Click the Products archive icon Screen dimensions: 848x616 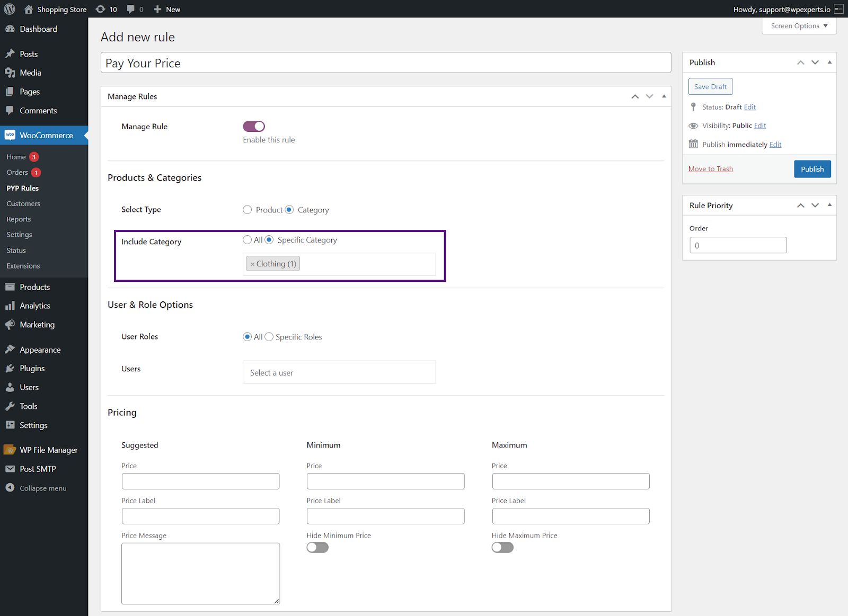pos(10,287)
